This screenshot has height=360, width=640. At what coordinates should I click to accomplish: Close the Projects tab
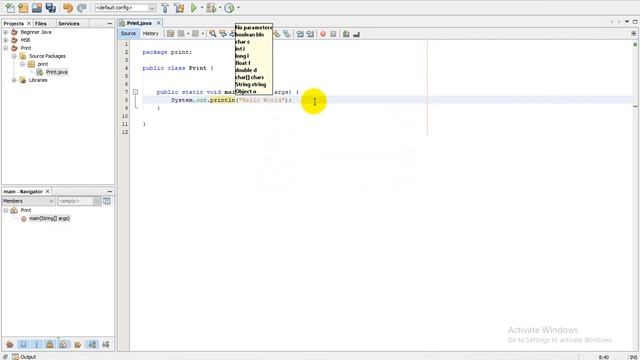pos(29,24)
